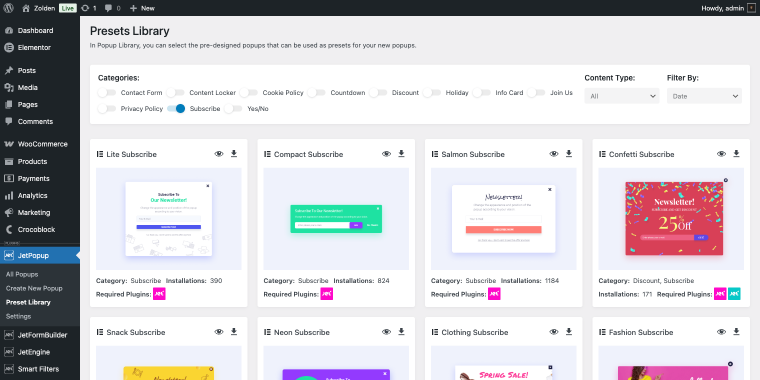Image resolution: width=760 pixels, height=380 pixels.
Task: Open the Pages menu item
Action: click(x=40, y=104)
